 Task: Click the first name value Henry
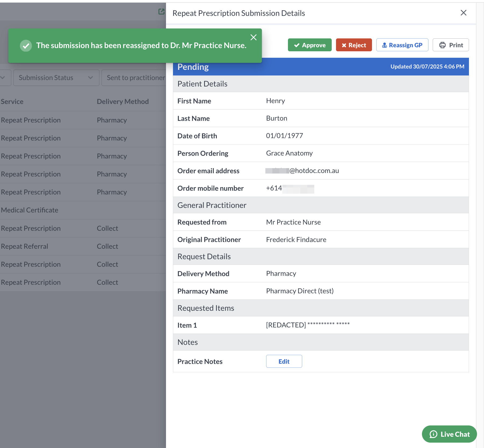275,101
